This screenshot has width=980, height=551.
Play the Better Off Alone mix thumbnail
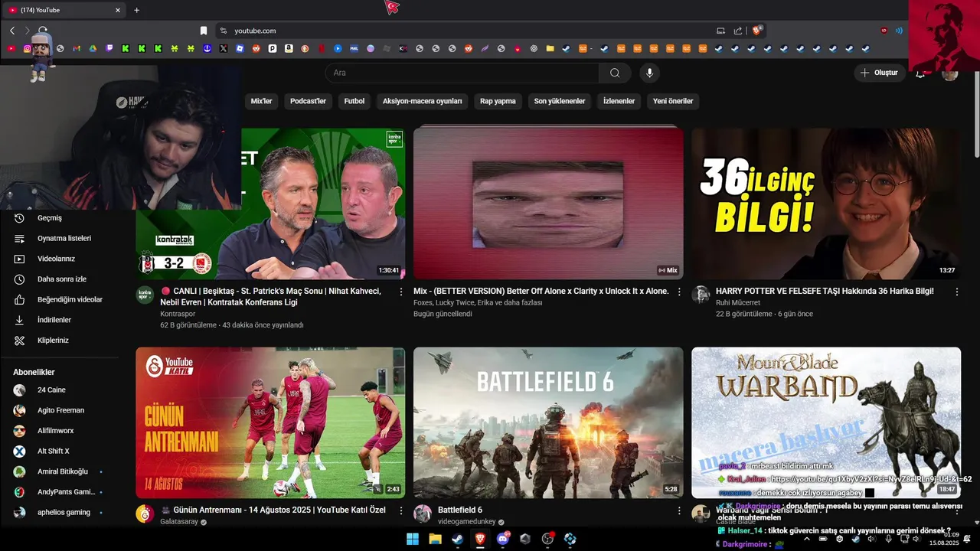click(x=548, y=204)
